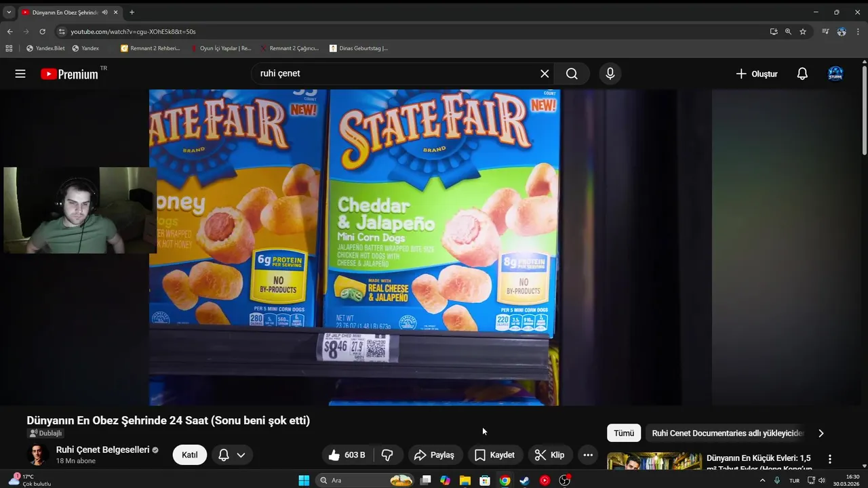Screen dimensions: 868x488
Task: Show hidden system tray icons
Action: tap(762, 481)
